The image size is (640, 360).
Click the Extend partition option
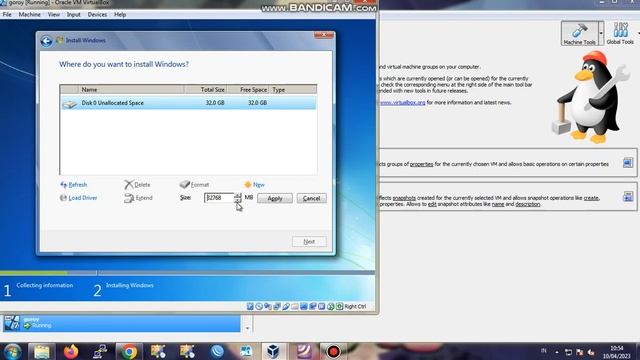pos(138,198)
